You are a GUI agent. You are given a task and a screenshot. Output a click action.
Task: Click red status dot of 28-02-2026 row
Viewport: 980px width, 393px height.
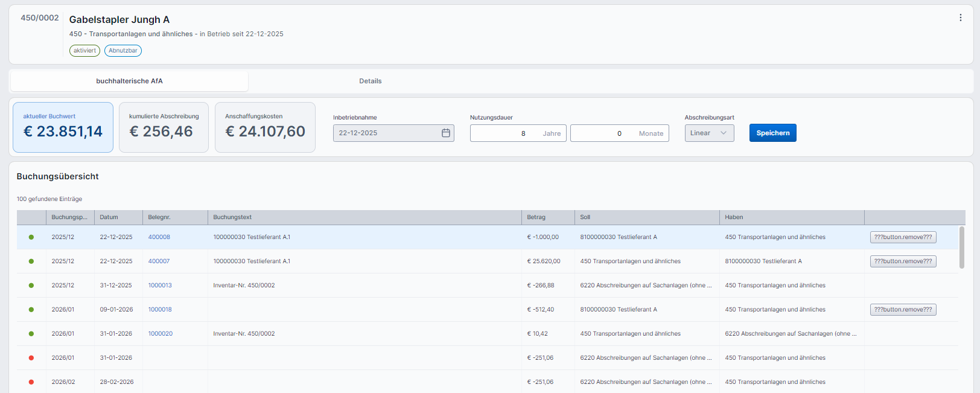click(x=31, y=382)
